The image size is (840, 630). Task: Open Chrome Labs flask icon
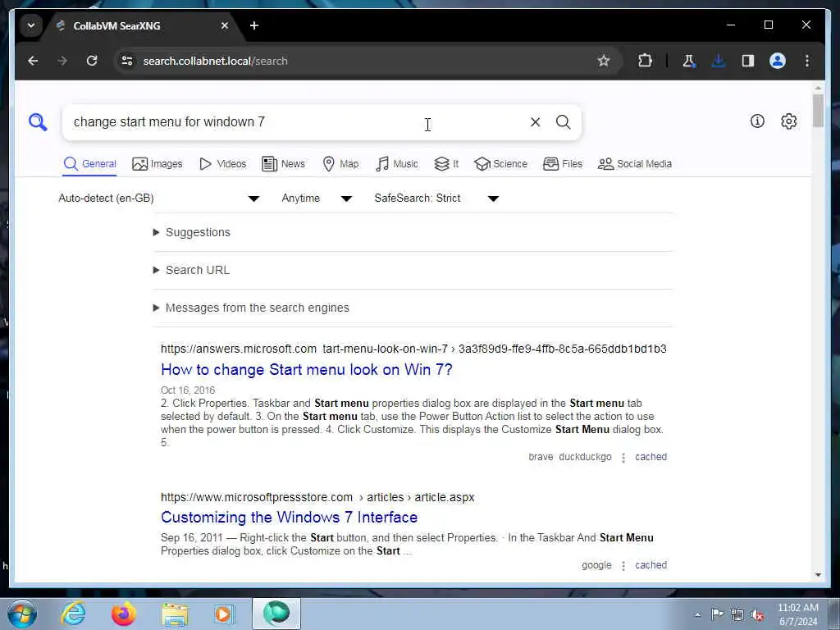click(688, 61)
